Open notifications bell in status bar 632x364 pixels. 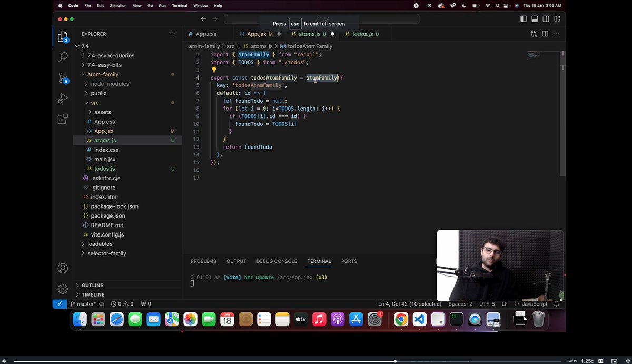(x=556, y=304)
